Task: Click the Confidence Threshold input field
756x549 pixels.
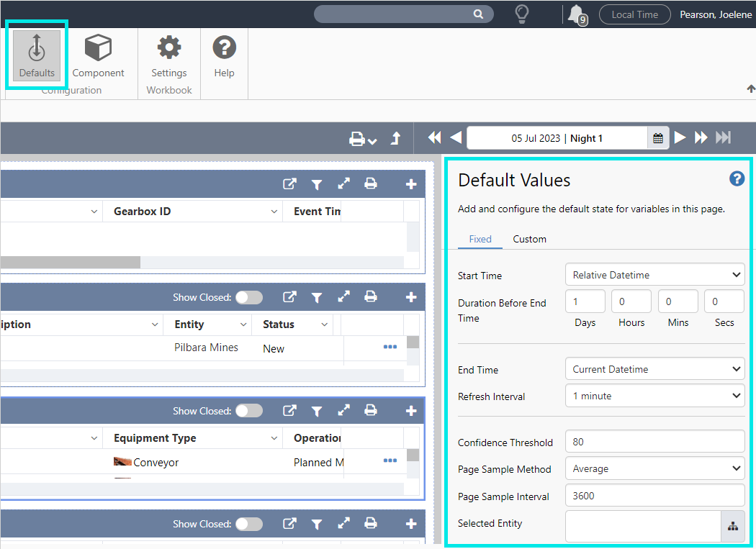Action: coord(654,442)
